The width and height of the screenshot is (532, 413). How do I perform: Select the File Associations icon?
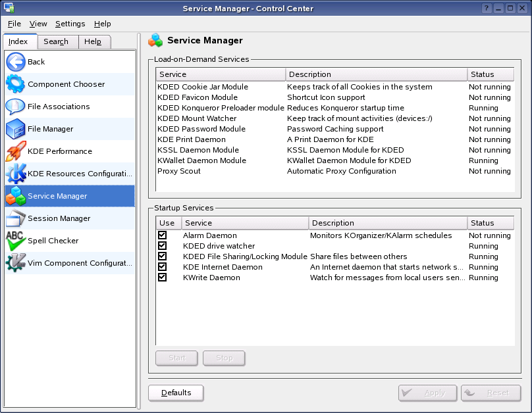coord(16,107)
